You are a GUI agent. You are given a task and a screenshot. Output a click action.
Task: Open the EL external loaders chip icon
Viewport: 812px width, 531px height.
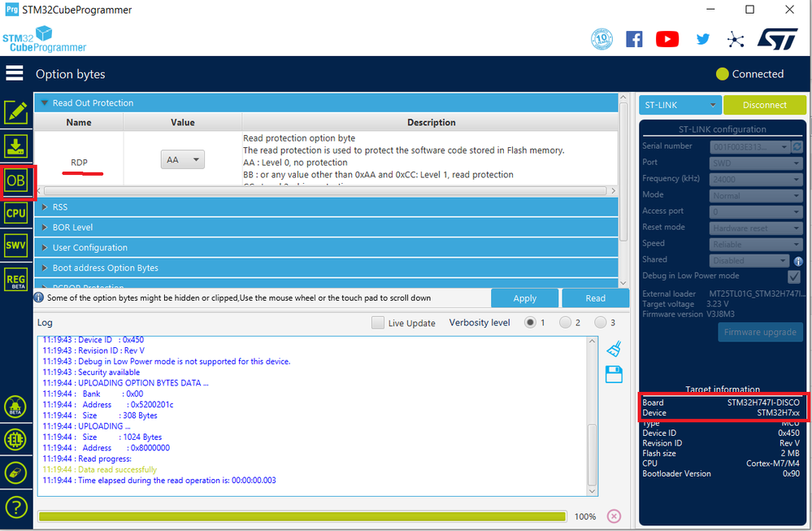(15, 440)
